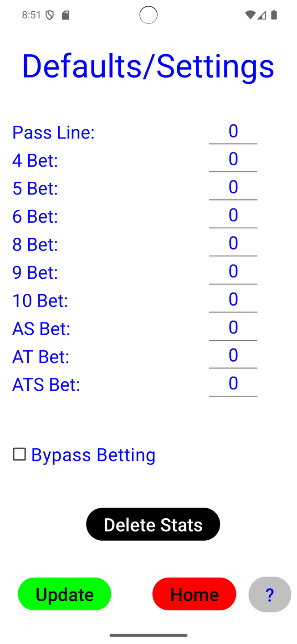The height and width of the screenshot is (644, 297).
Task: Click the question mark help button
Action: coord(270,594)
